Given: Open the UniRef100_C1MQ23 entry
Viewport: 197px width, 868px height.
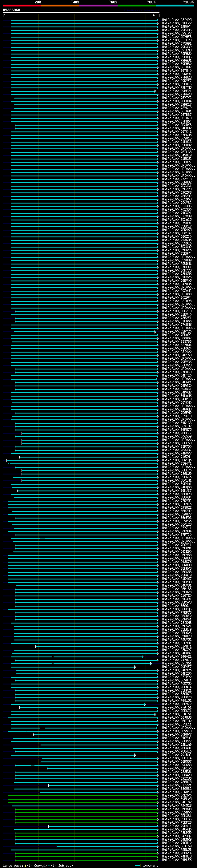Looking at the screenshot, I should pos(176,142).
